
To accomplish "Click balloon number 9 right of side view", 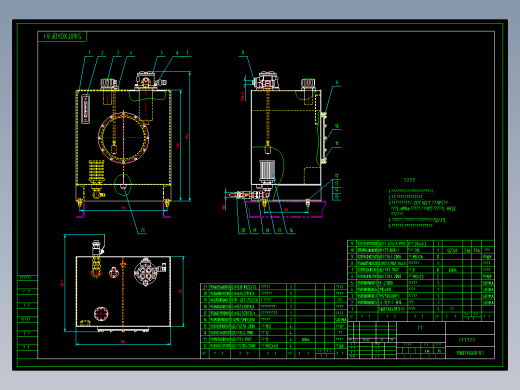I will (x=337, y=83).
